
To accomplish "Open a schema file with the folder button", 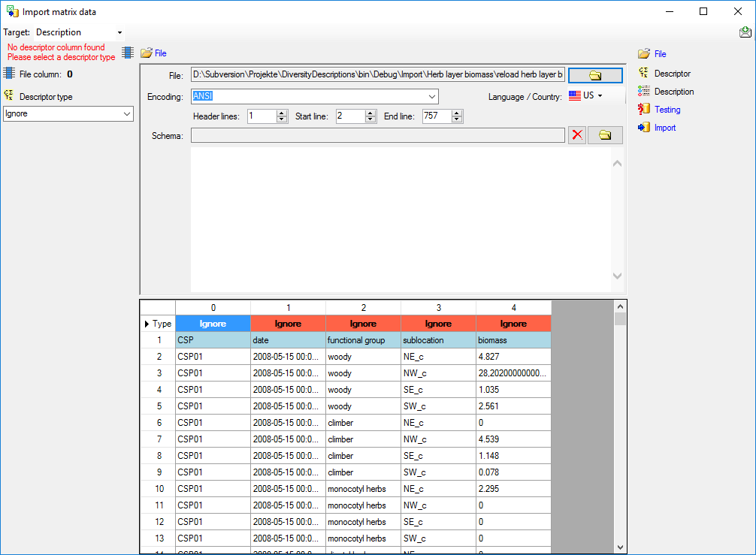I will (605, 135).
